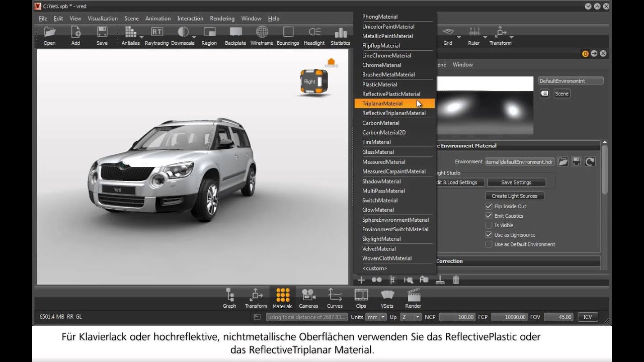The height and width of the screenshot is (362, 644).
Task: Click the Create Light Sources button
Action: (515, 196)
